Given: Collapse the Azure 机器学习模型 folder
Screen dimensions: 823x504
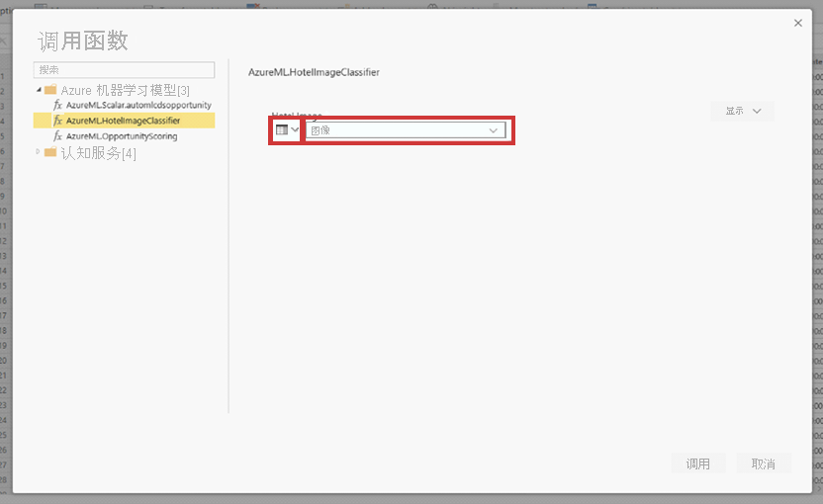Looking at the screenshot, I should coord(39,90).
